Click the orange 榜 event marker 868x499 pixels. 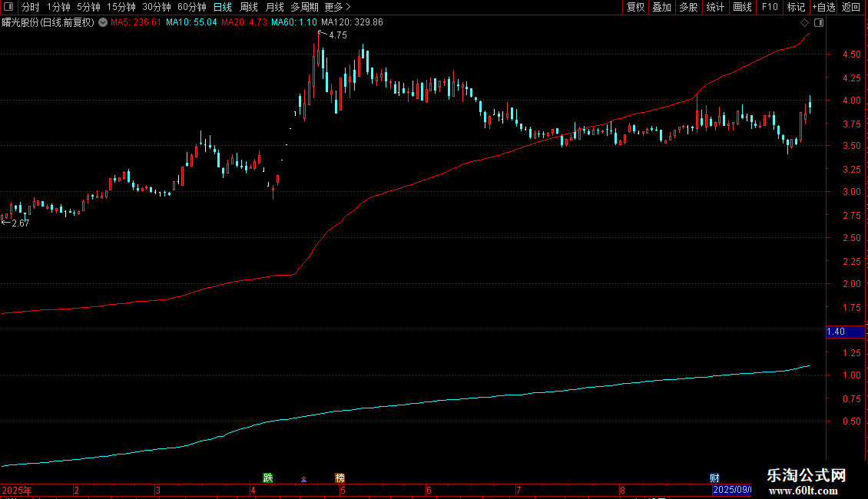(x=340, y=478)
